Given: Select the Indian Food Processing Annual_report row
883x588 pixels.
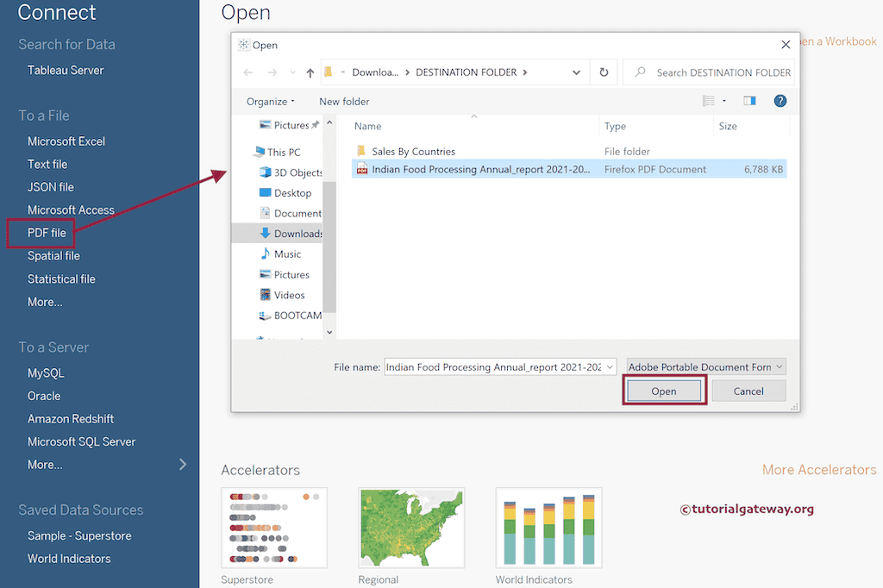Looking at the screenshot, I should tap(474, 169).
